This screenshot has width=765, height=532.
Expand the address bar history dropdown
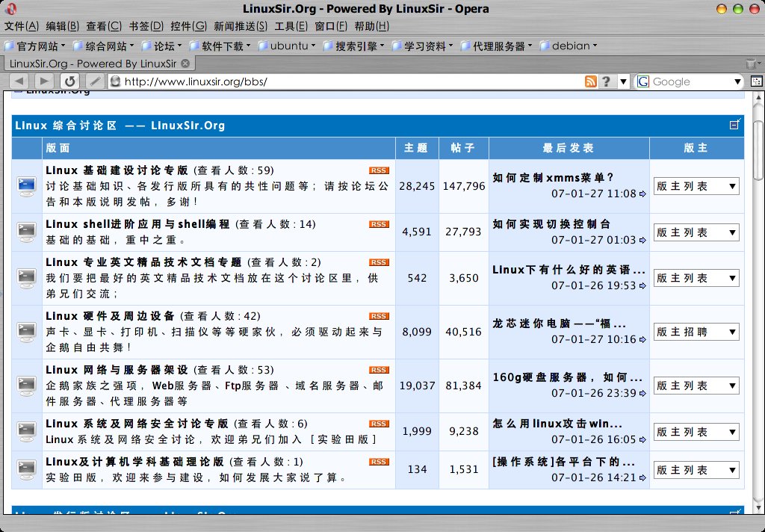(623, 81)
